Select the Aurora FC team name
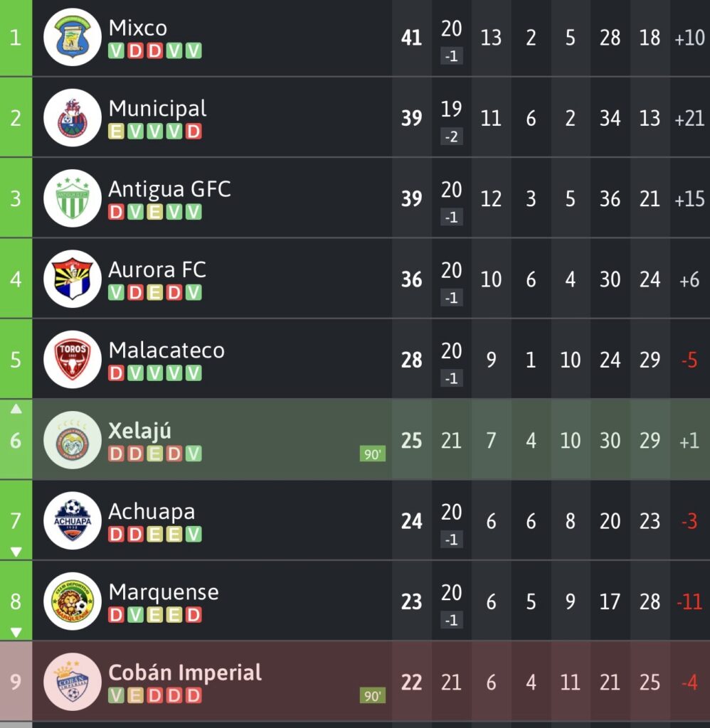The height and width of the screenshot is (728, 710). [x=157, y=270]
